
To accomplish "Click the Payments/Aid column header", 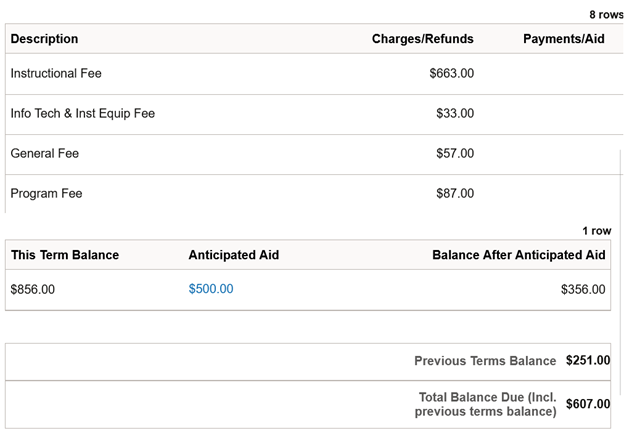I will click(563, 39).
